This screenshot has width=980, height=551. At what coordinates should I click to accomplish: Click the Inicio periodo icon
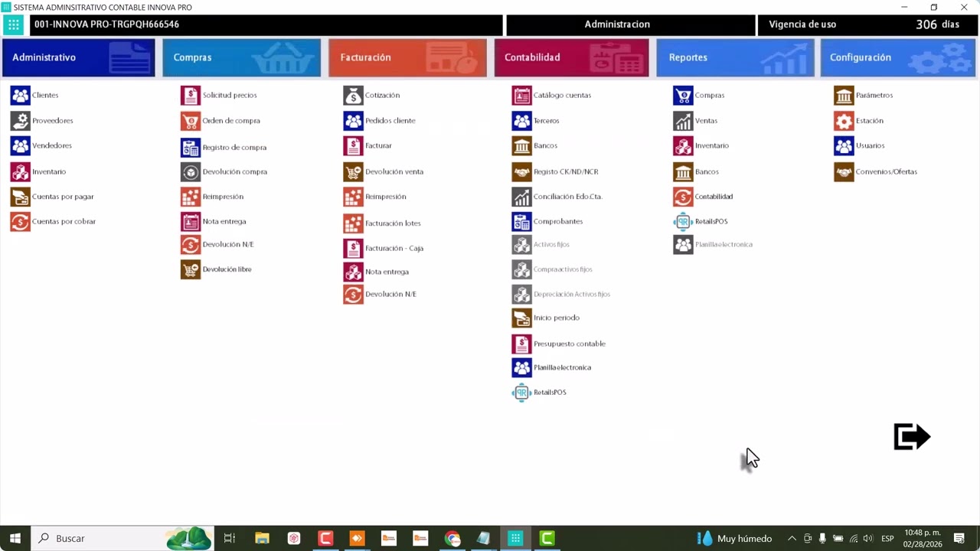tap(521, 318)
